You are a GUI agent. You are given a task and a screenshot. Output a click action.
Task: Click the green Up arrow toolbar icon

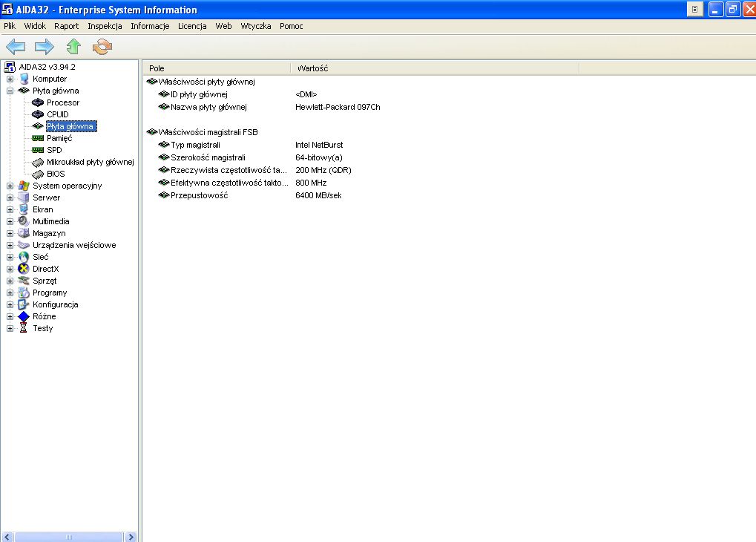73,48
